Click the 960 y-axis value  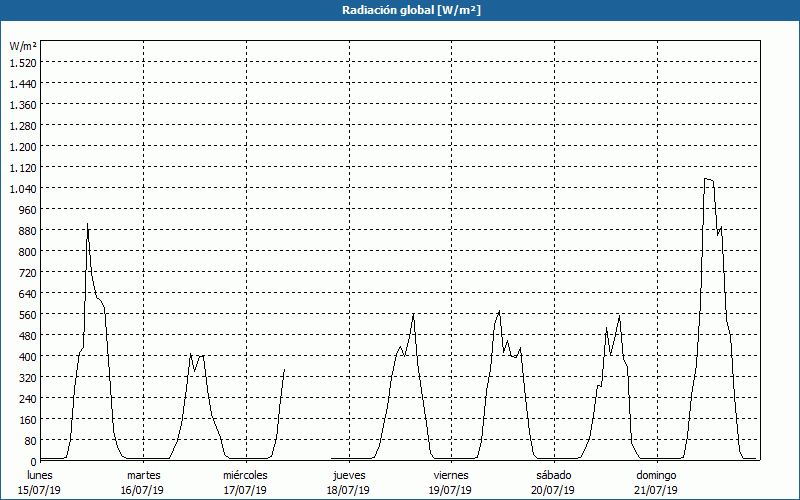(x=28, y=210)
